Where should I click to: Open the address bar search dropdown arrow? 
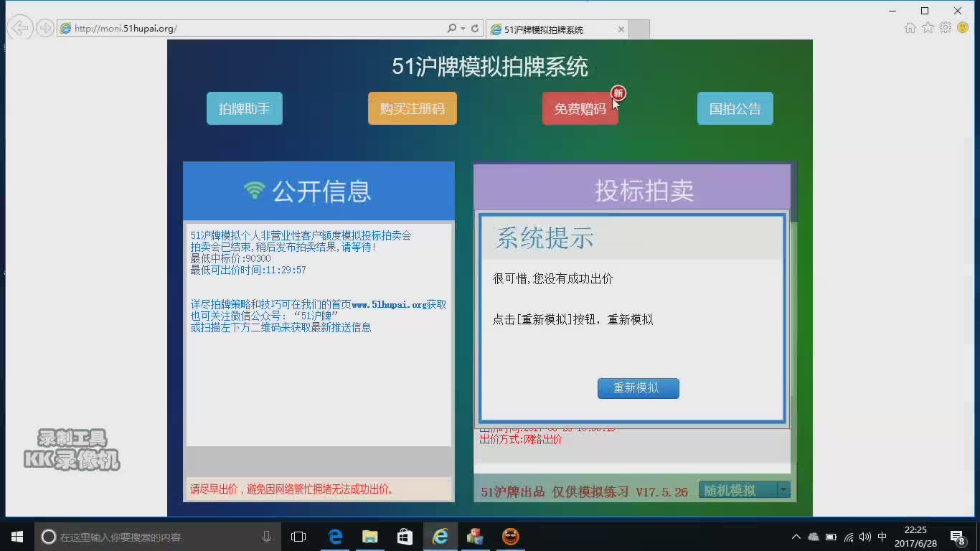(463, 29)
